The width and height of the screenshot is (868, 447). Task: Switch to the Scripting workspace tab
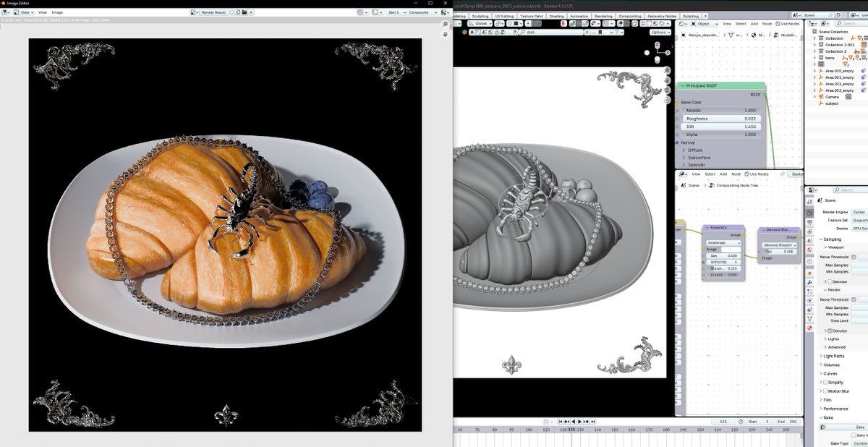point(691,16)
